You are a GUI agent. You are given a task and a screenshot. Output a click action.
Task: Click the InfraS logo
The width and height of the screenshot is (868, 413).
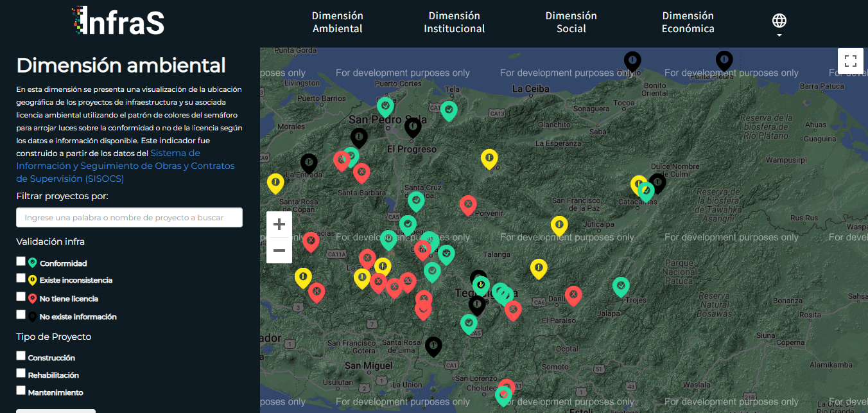[119, 21]
